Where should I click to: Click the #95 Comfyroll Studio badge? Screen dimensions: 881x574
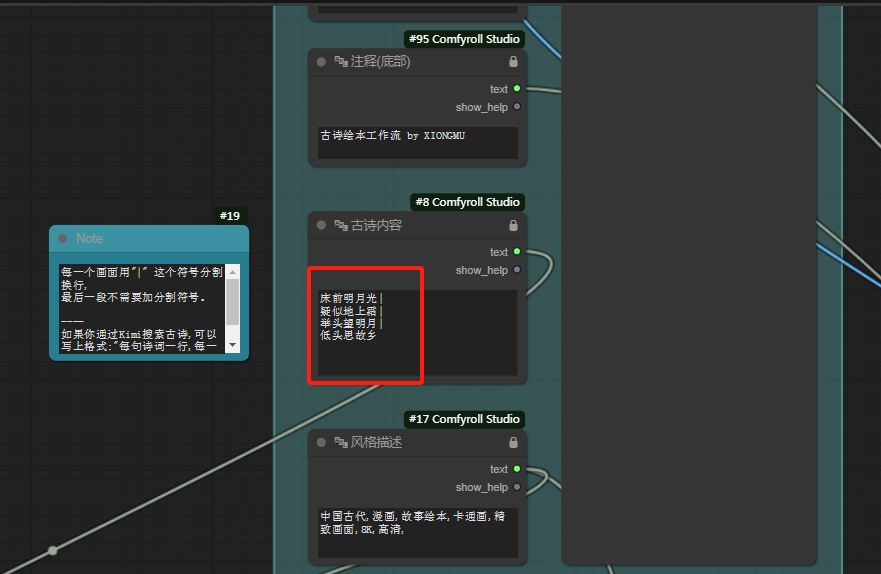(464, 39)
